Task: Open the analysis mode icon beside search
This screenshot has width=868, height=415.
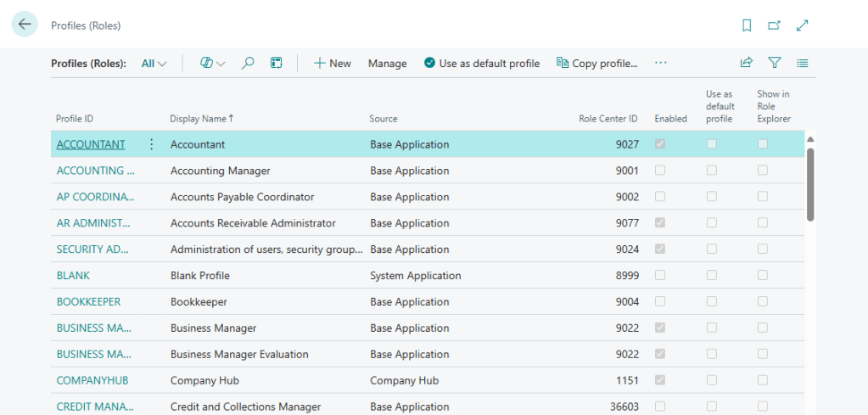Action: coord(276,63)
